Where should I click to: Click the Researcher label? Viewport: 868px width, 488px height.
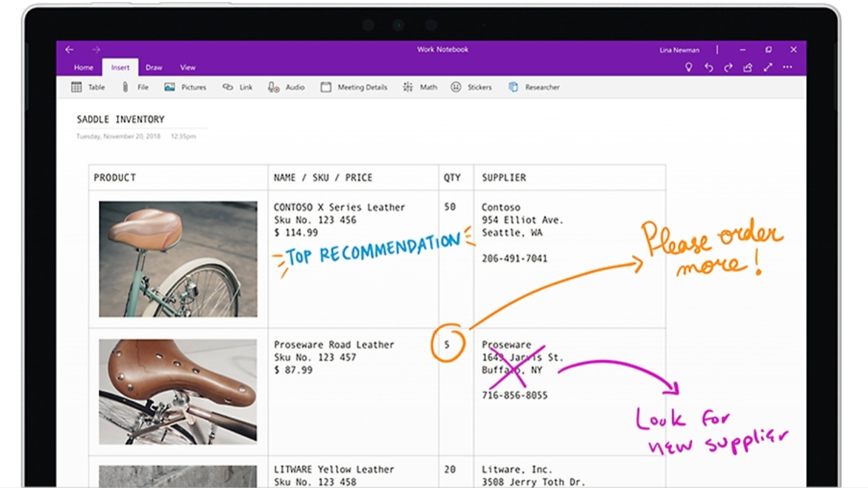[x=542, y=87]
